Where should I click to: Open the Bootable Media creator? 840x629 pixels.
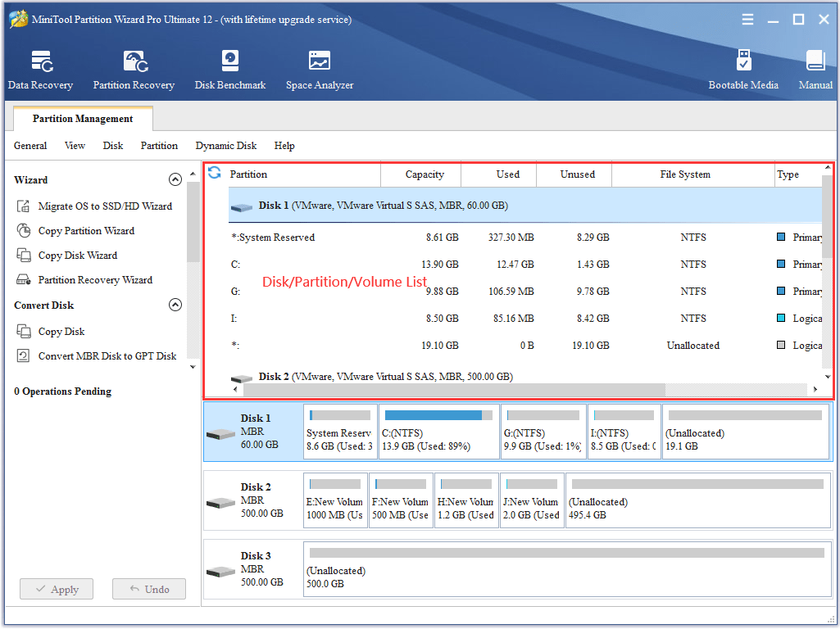click(743, 68)
